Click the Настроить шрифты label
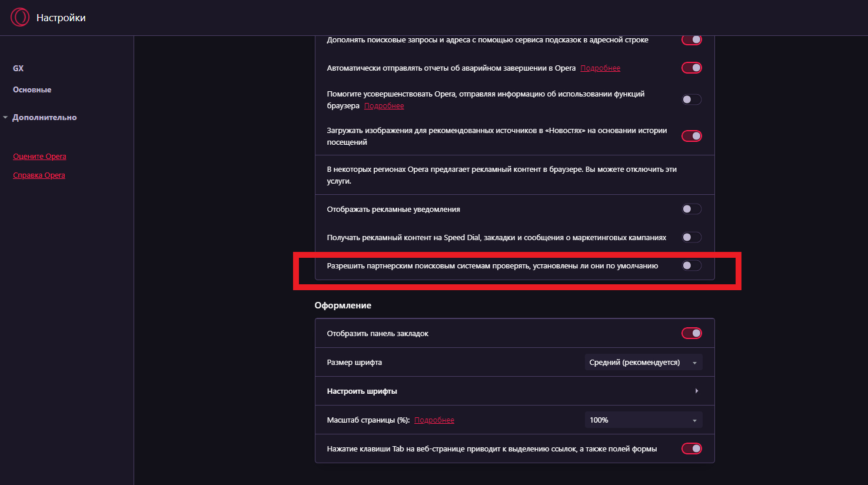The height and width of the screenshot is (485, 868). [x=362, y=391]
